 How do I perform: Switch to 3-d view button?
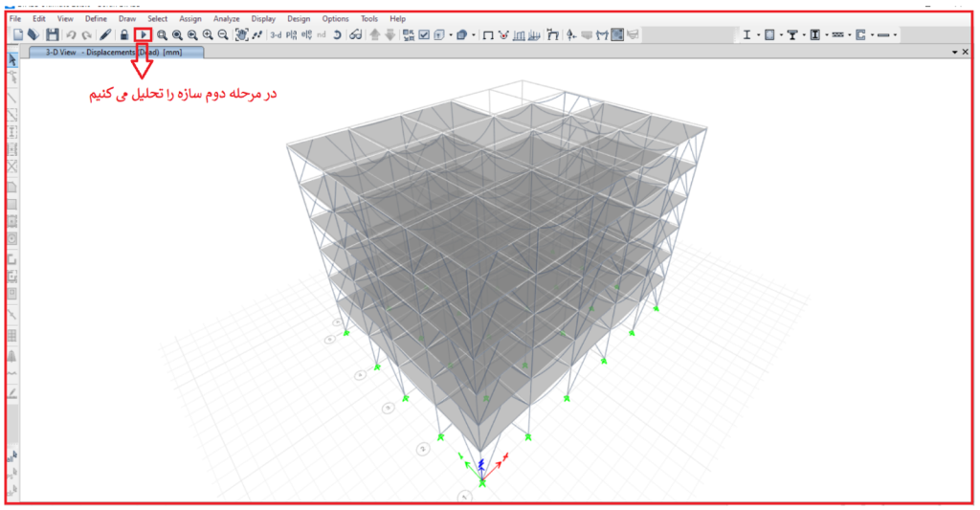pyautogui.click(x=276, y=35)
